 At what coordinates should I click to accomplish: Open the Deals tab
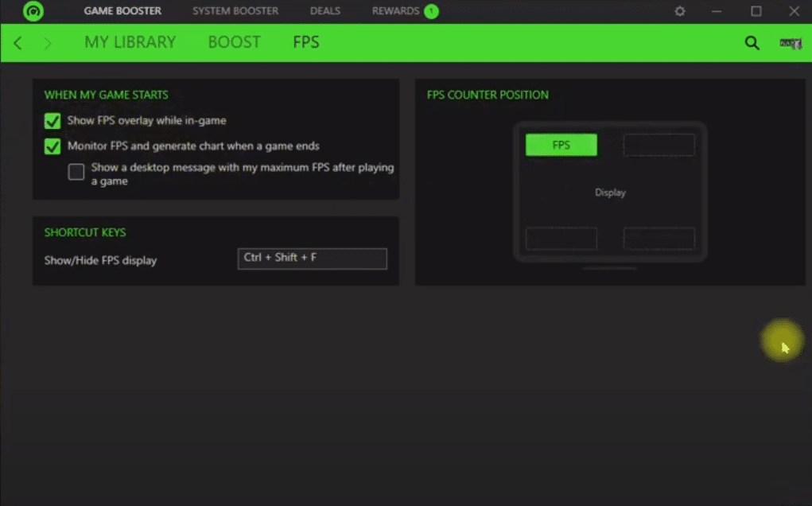point(325,11)
